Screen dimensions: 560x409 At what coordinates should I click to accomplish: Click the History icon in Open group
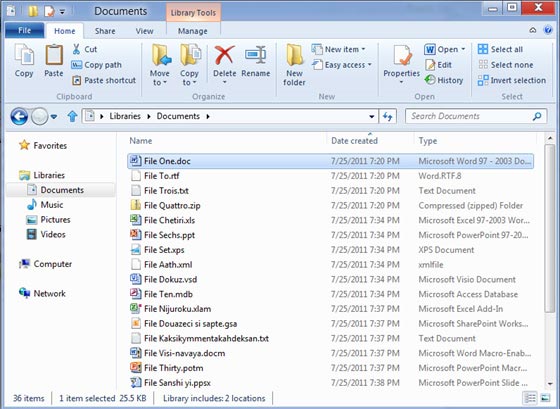(x=444, y=80)
